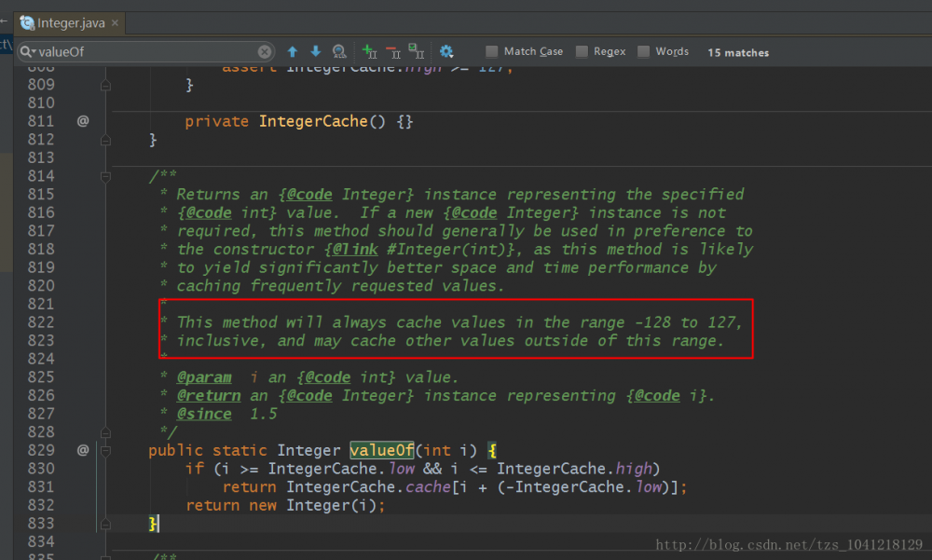The height and width of the screenshot is (560, 932).
Task: Follow the #Integer(int) Javadoc link
Action: pyautogui.click(x=447, y=250)
